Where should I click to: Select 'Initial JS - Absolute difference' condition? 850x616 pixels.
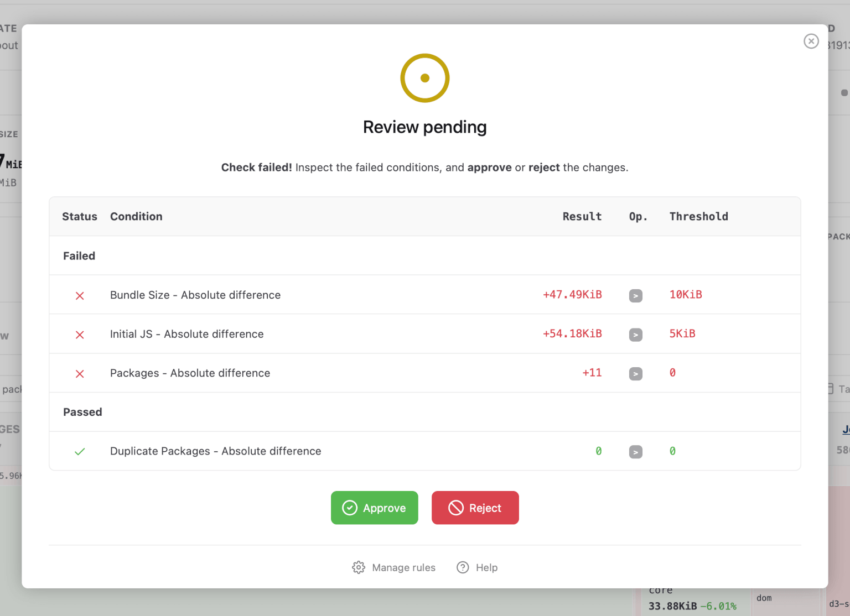coord(186,334)
